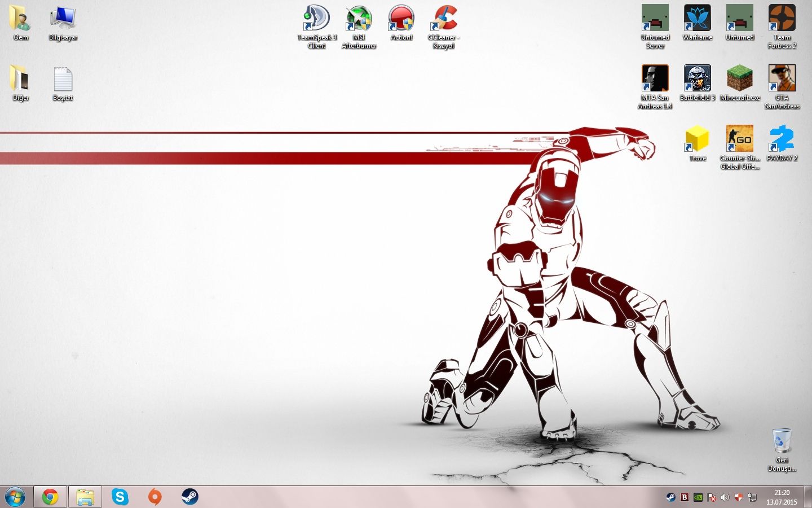Launch the Warframe desktop shortcut
812x508 pixels.
(698, 23)
